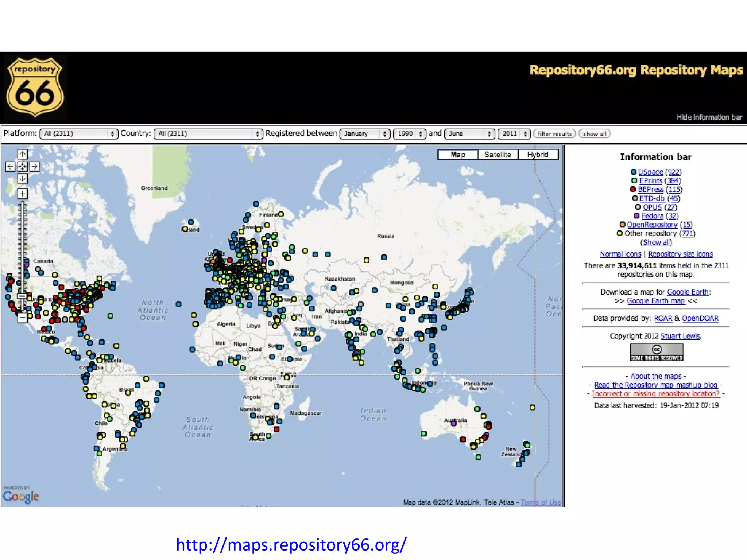Select Normal icons link
The image size is (747, 560).
pyautogui.click(x=620, y=254)
